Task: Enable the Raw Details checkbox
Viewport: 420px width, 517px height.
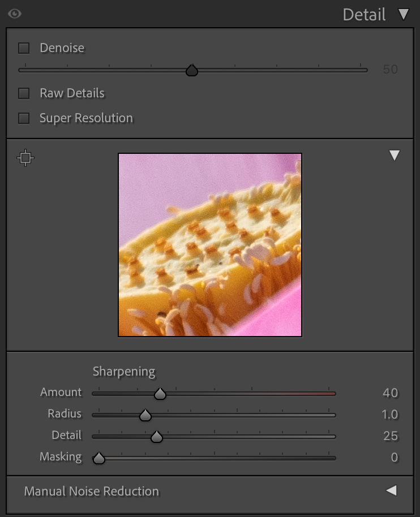Action: click(24, 93)
